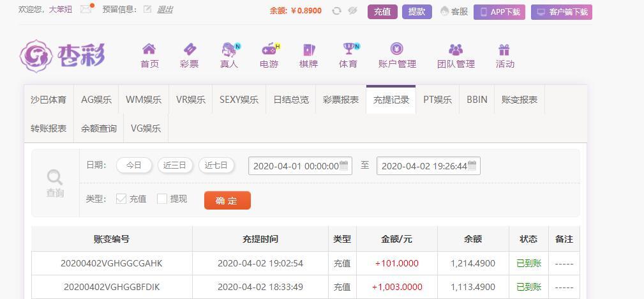Click the amount +1,003.0000

[x=397, y=287]
